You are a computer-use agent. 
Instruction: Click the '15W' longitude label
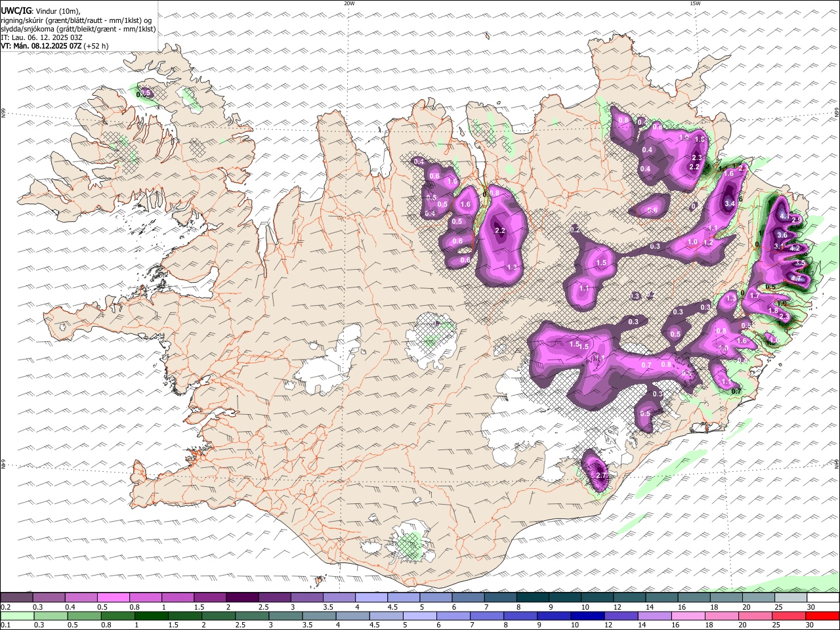pyautogui.click(x=696, y=3)
